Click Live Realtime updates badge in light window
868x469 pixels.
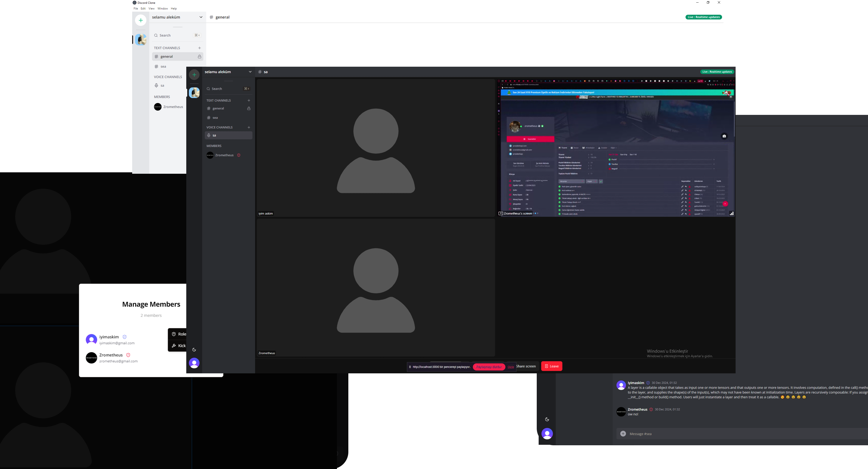704,17
